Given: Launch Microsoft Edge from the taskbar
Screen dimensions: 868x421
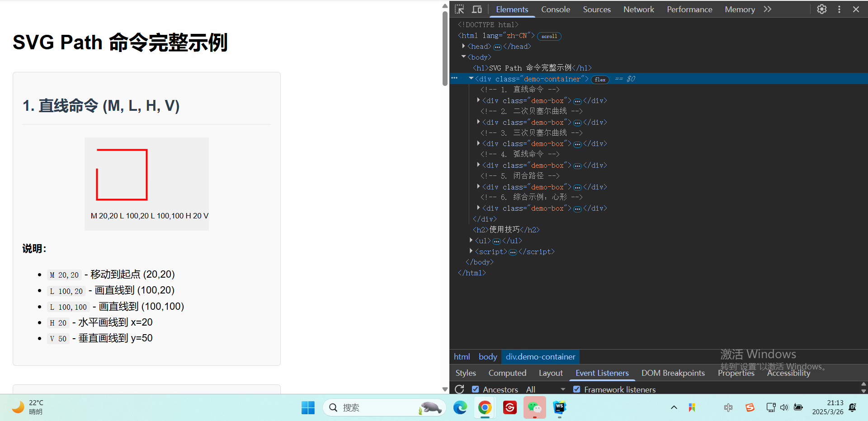Looking at the screenshot, I should [460, 407].
